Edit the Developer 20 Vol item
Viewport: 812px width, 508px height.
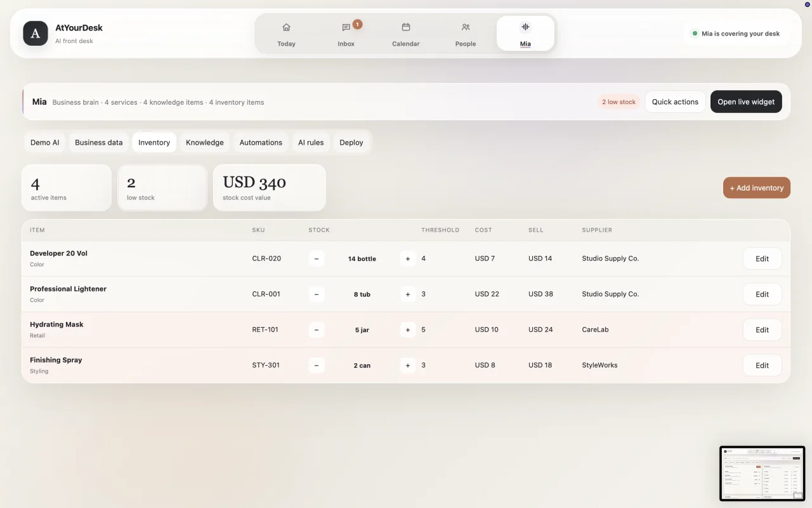point(762,258)
